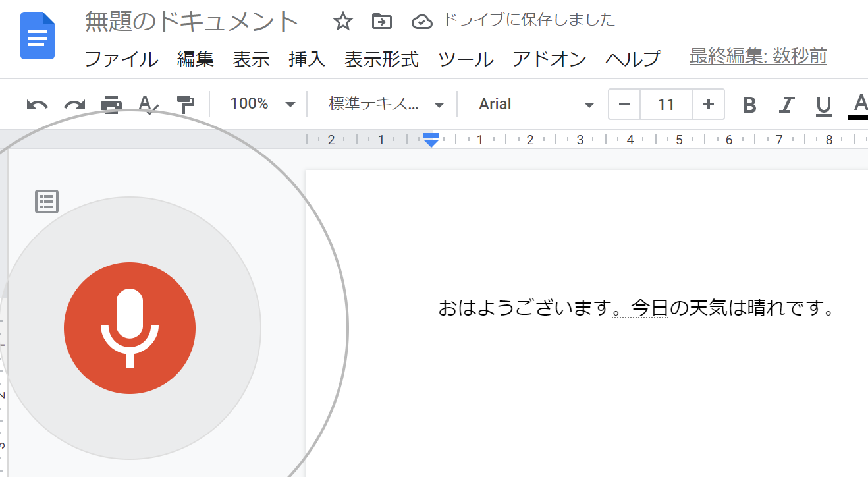The width and height of the screenshot is (868, 477).
Task: Open the 表示 menu
Action: click(252, 59)
